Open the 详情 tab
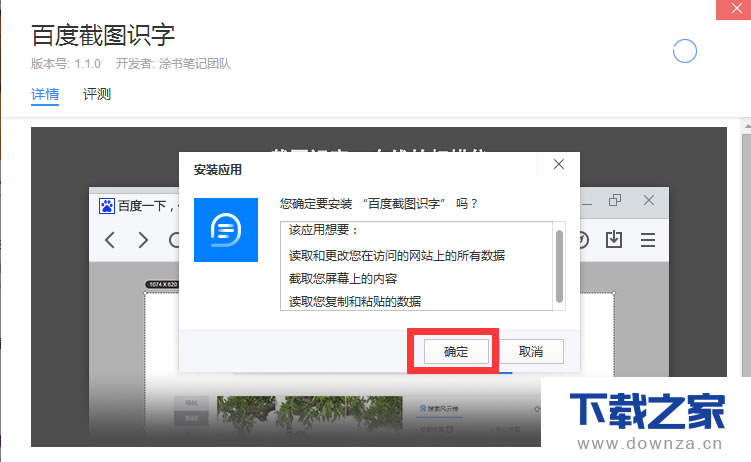The image size is (751, 462). pyautogui.click(x=45, y=94)
